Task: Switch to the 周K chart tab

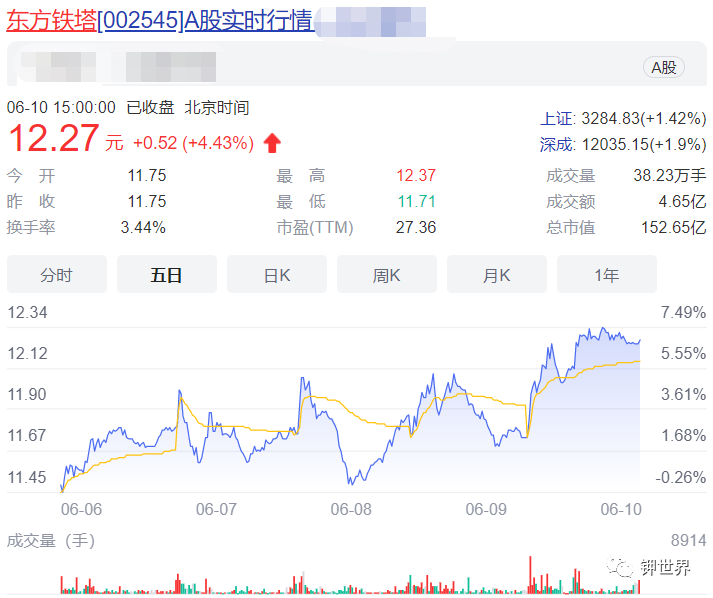Action: pos(387,275)
